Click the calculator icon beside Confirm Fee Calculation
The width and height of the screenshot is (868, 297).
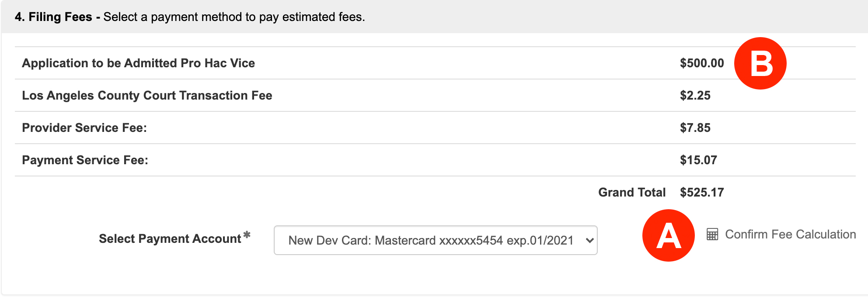click(x=712, y=235)
